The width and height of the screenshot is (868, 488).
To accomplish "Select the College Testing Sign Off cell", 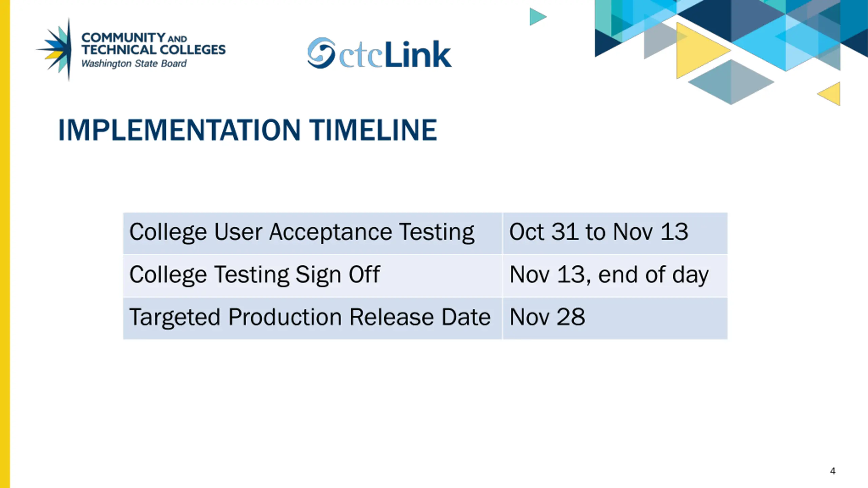I will point(312,276).
